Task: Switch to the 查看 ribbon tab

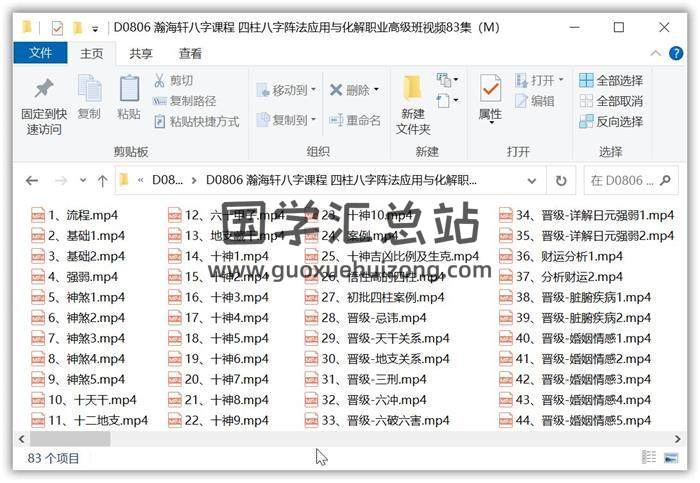Action: (190, 53)
